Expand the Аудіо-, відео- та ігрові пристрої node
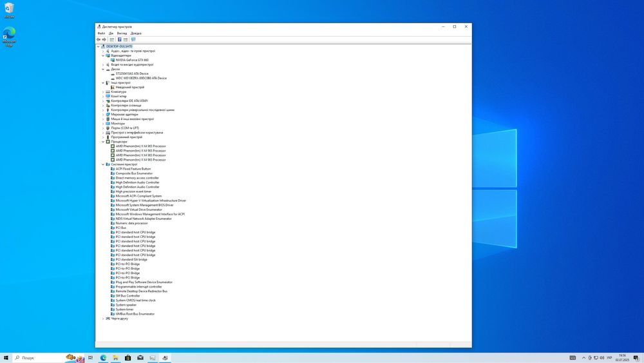Viewport: 644px width, 363px height. [x=103, y=51]
